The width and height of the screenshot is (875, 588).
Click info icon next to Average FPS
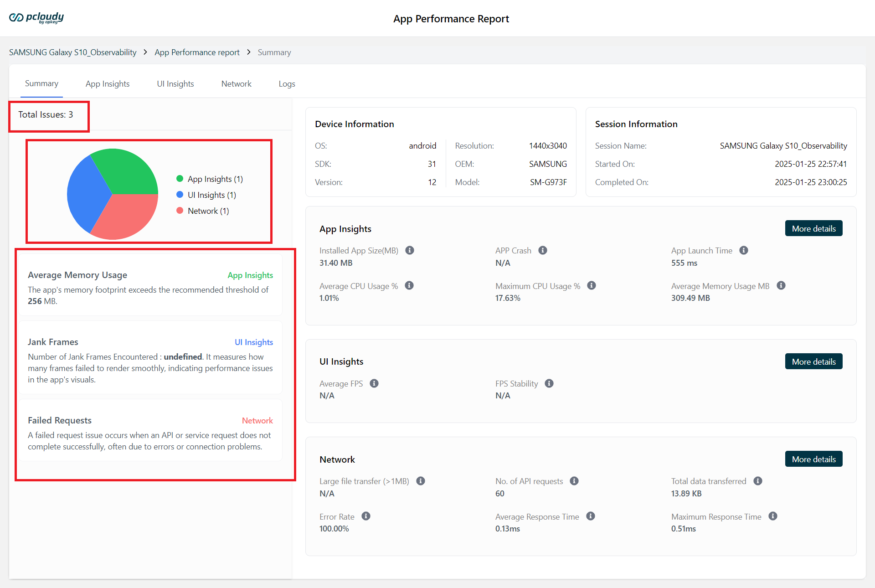pyautogui.click(x=374, y=383)
